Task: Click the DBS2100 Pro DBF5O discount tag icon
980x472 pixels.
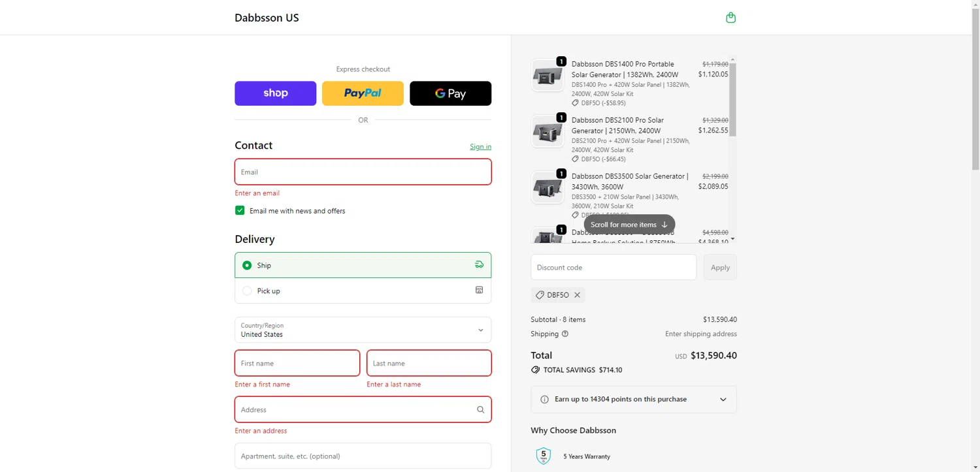Action: click(575, 159)
